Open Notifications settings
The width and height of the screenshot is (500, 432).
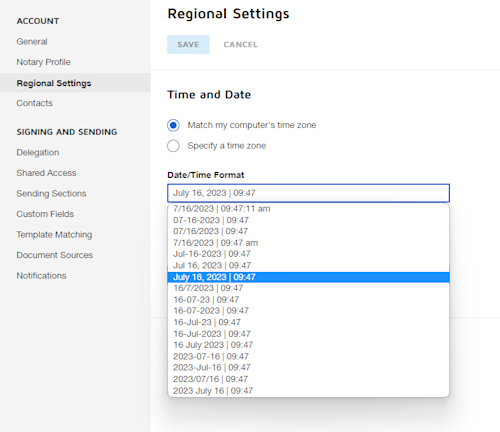tap(41, 276)
